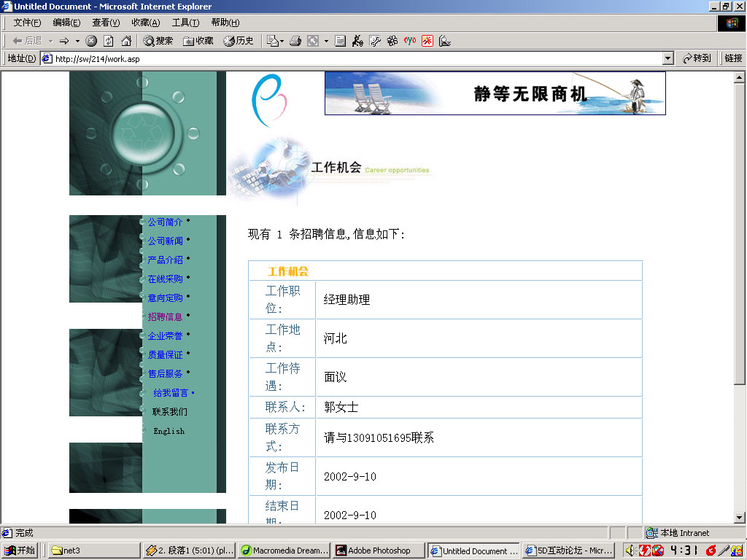Click the Mail icon in toolbar

tap(272, 41)
